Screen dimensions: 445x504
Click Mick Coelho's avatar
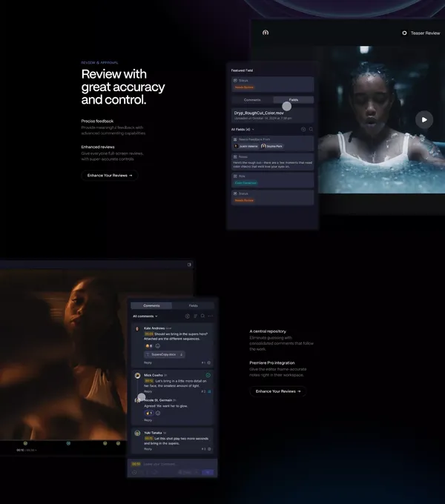[137, 376]
